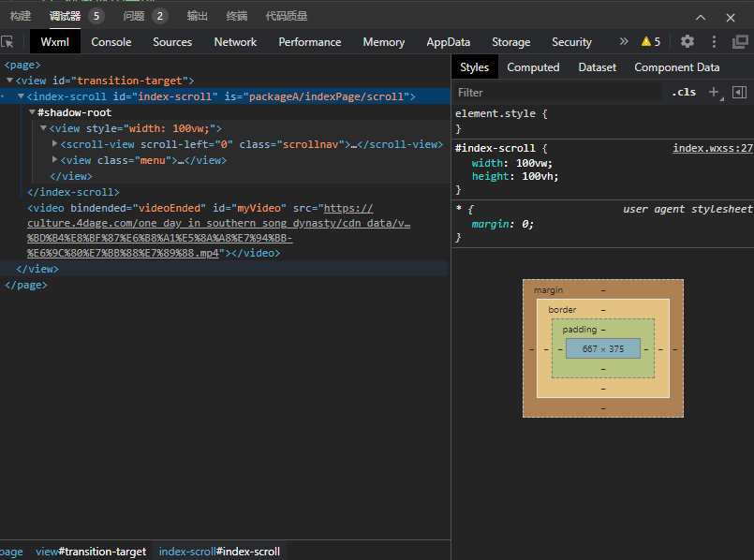Collapse the debugger panel with up chevron
Screen dimensions: 754x560
(702, 17)
